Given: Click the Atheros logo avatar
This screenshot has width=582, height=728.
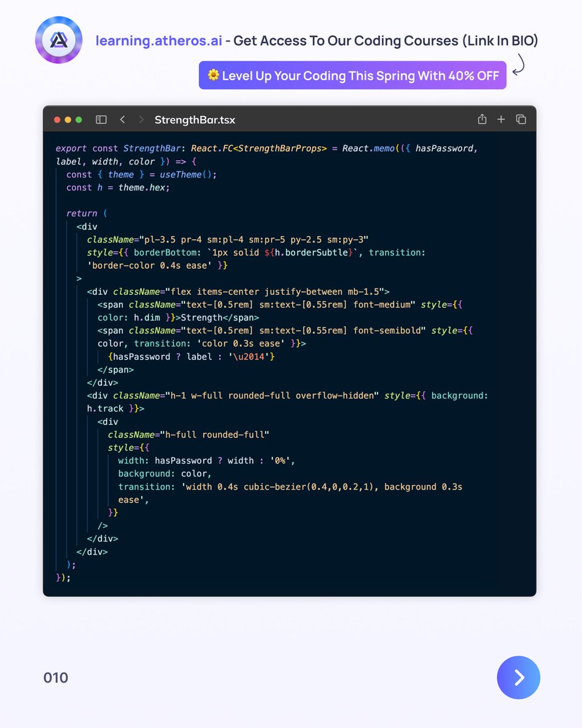Looking at the screenshot, I should pos(58,40).
